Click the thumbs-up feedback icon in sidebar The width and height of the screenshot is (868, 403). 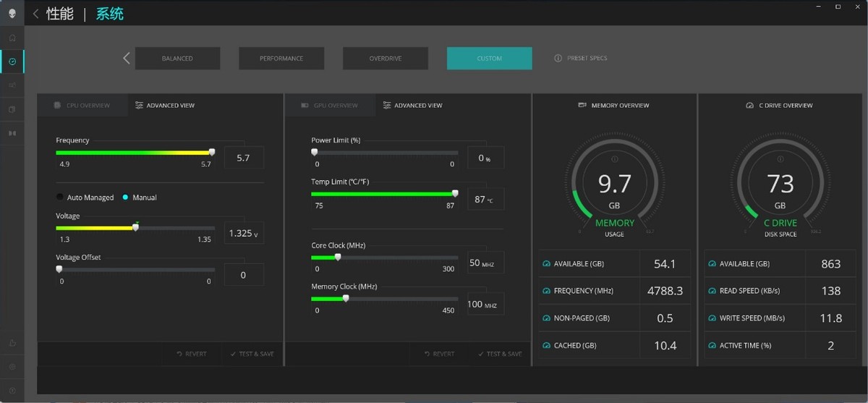click(12, 343)
